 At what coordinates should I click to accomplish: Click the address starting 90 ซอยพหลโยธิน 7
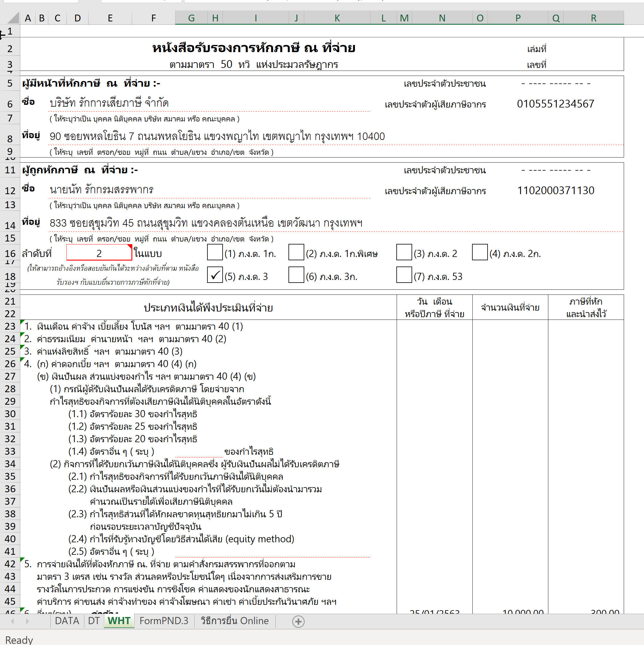217,136
